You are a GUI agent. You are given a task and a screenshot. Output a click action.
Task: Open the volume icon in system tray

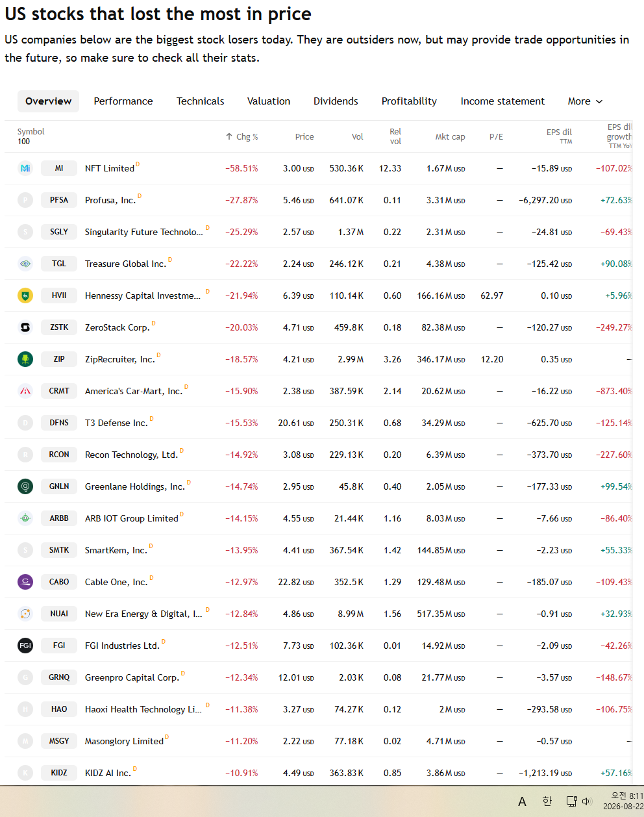[x=587, y=801]
